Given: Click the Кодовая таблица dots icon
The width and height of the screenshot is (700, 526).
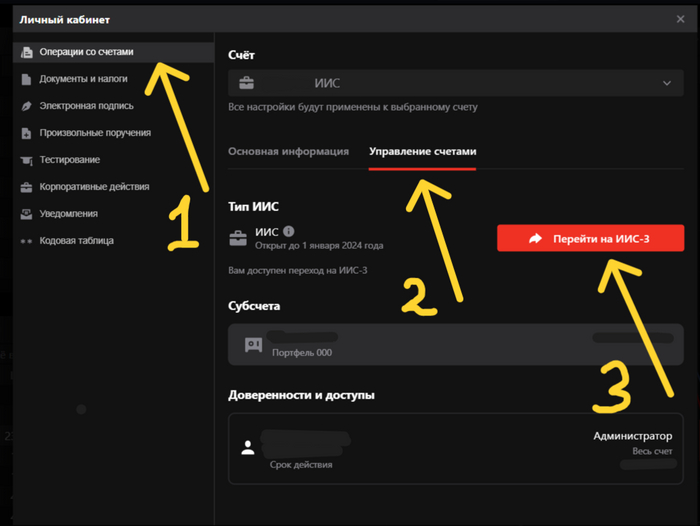Looking at the screenshot, I should coord(26,241).
